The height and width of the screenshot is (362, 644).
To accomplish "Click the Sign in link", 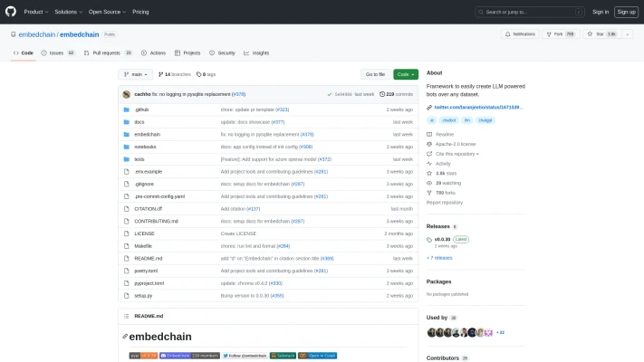I will click(601, 12).
